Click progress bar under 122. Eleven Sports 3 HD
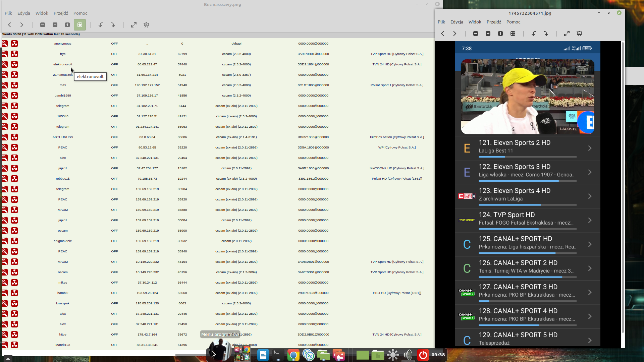This screenshot has width=644, height=362. pos(527,181)
